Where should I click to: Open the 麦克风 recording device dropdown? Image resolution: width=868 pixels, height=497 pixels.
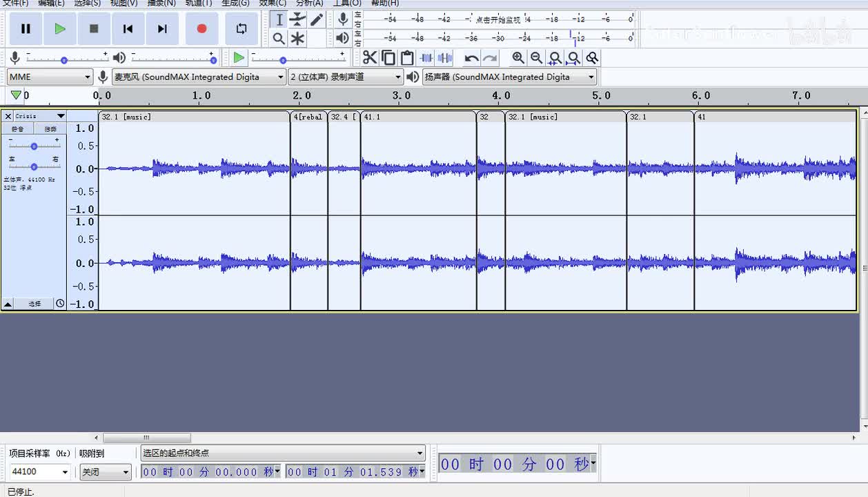pyautogui.click(x=199, y=77)
